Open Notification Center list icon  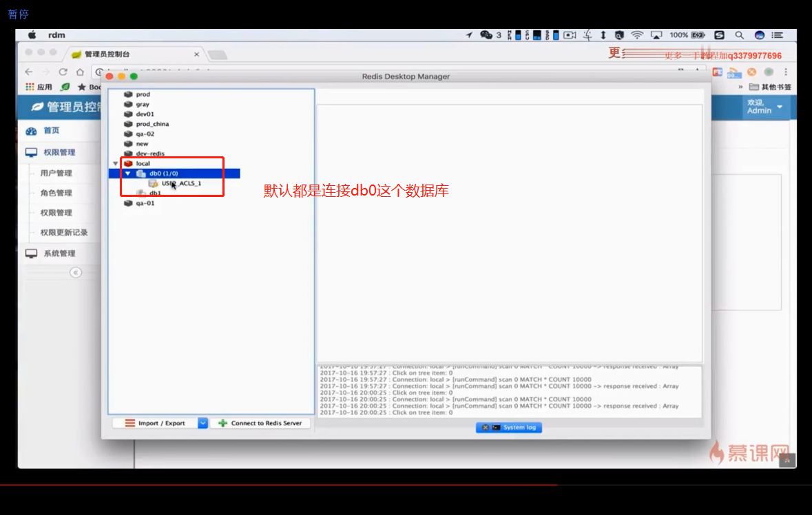click(778, 34)
